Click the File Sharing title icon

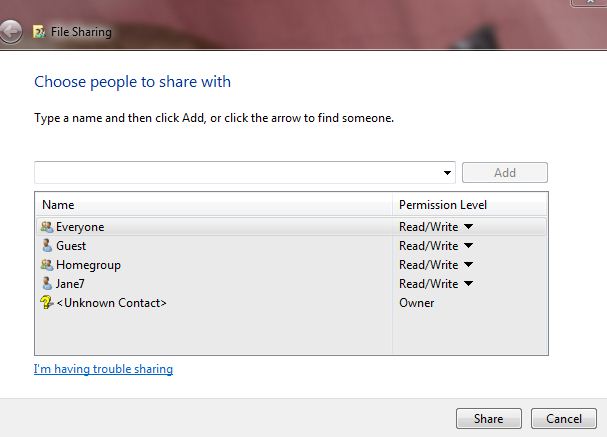(39, 32)
